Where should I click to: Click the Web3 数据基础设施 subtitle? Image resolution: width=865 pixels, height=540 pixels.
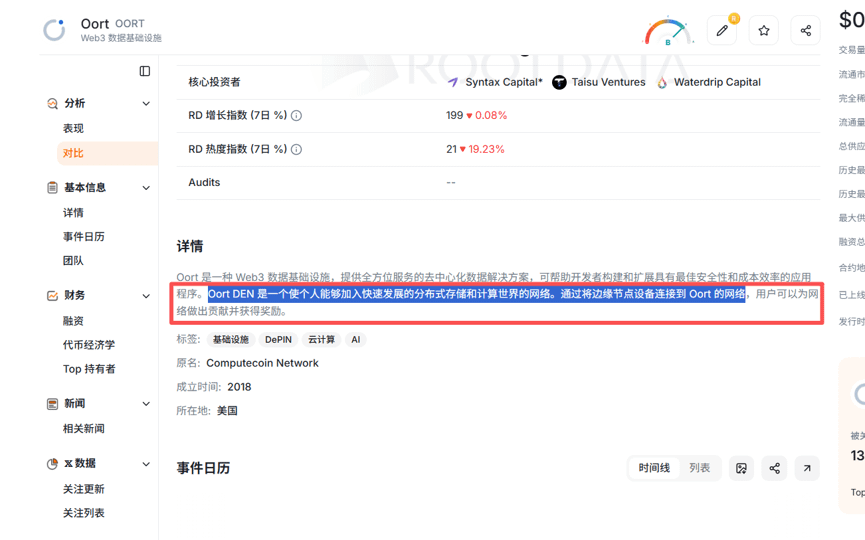point(121,38)
